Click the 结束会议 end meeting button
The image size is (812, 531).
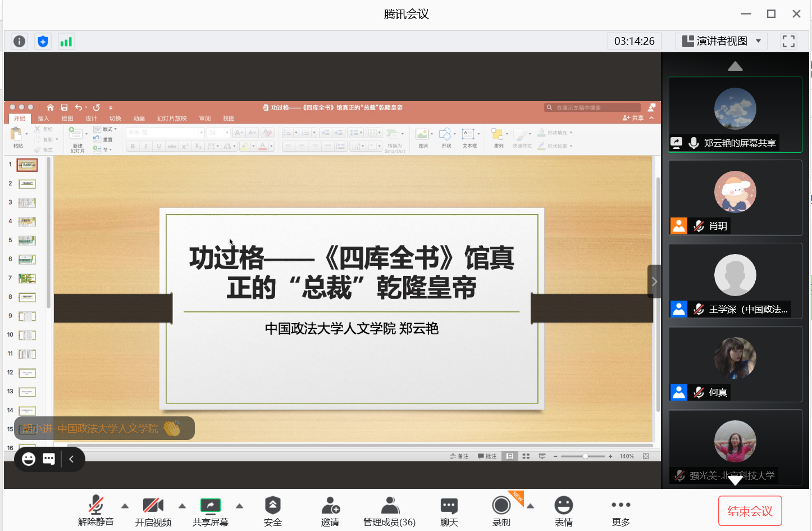coord(750,511)
